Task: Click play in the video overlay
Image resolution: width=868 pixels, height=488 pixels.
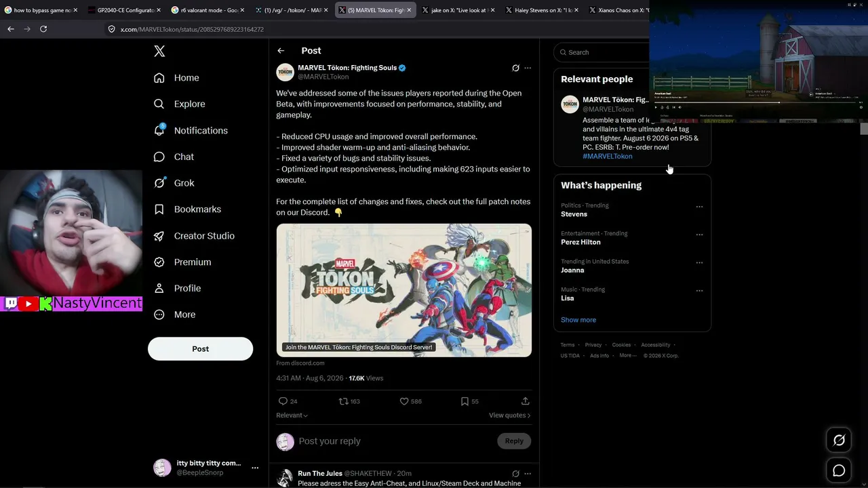Action: pos(656,107)
